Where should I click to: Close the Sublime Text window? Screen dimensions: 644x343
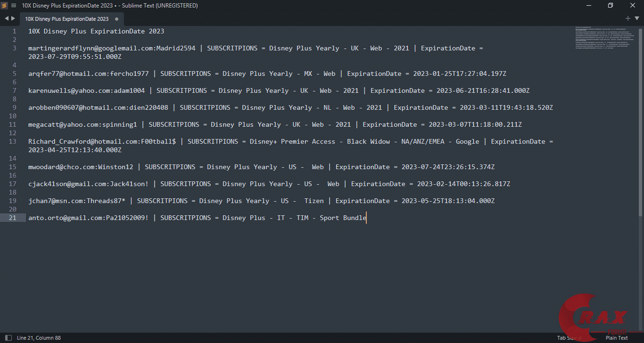[632, 6]
